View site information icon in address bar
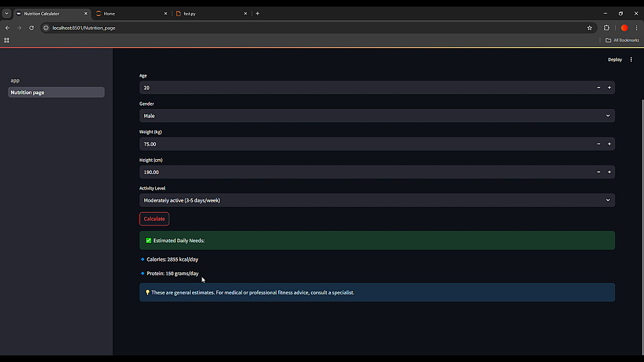Viewport: 644px width, 362px height. pyautogui.click(x=46, y=28)
